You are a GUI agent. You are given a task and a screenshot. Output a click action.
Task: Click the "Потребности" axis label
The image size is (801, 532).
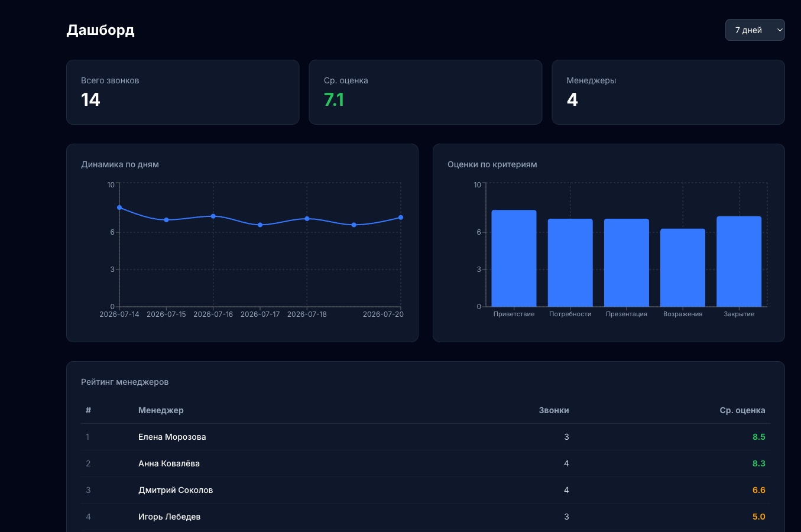(x=570, y=314)
